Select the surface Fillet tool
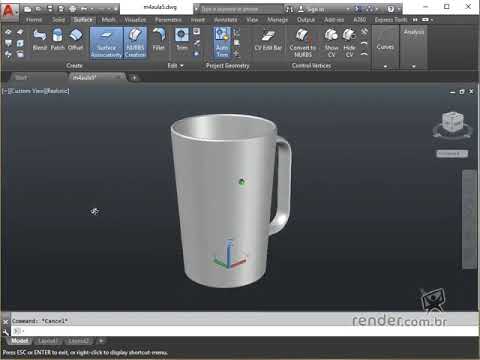 159,40
